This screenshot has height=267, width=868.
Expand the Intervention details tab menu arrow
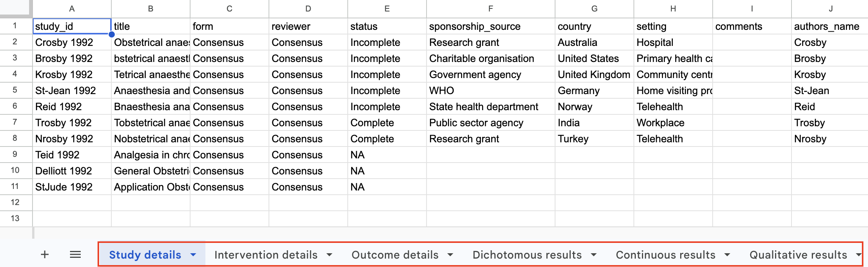(x=329, y=255)
